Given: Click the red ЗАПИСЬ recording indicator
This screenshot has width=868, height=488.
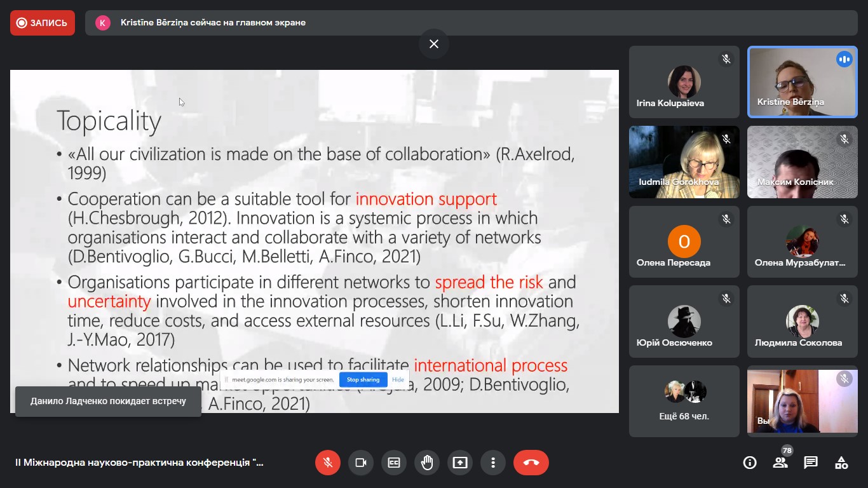Looking at the screenshot, I should [x=43, y=23].
